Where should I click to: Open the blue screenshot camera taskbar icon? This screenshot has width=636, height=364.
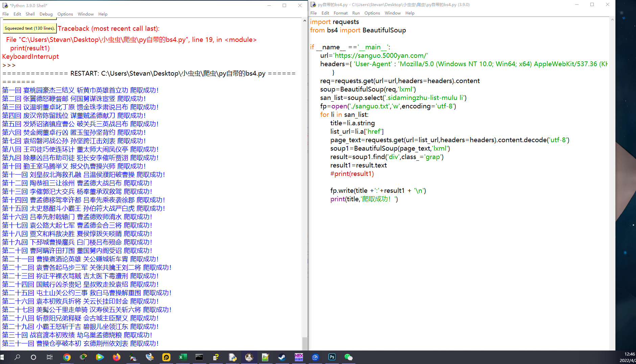pos(315,357)
